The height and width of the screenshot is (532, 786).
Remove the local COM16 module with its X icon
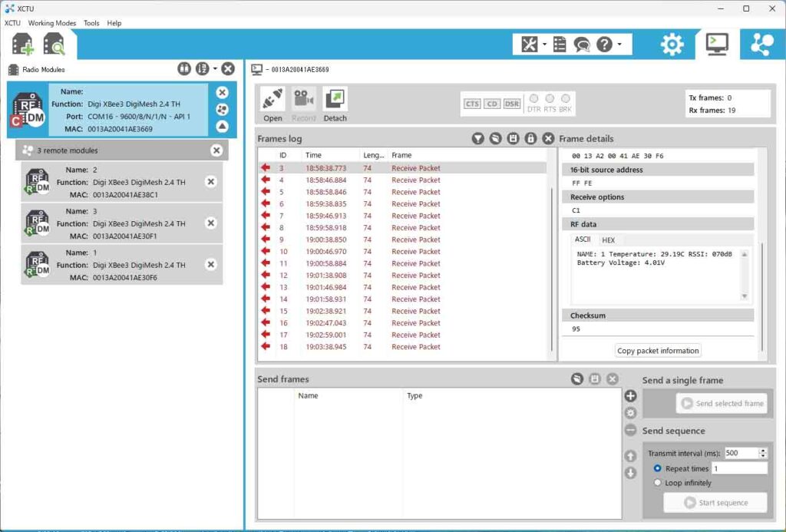tap(222, 92)
